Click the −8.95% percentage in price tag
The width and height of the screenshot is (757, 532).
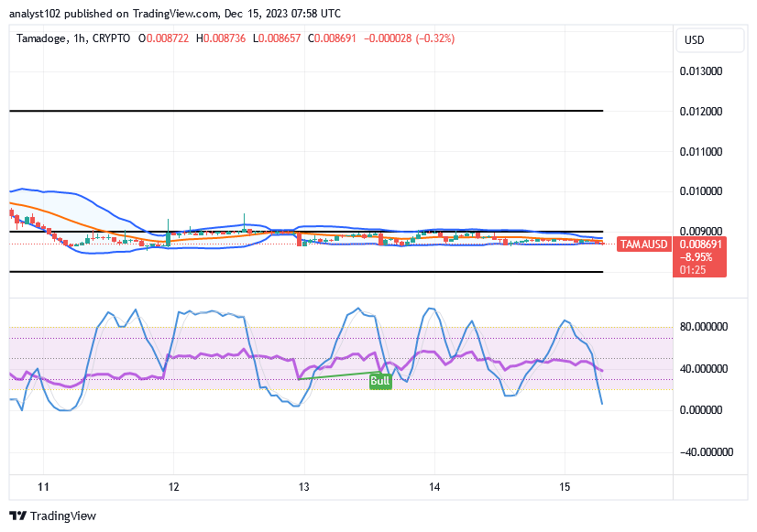(x=696, y=257)
